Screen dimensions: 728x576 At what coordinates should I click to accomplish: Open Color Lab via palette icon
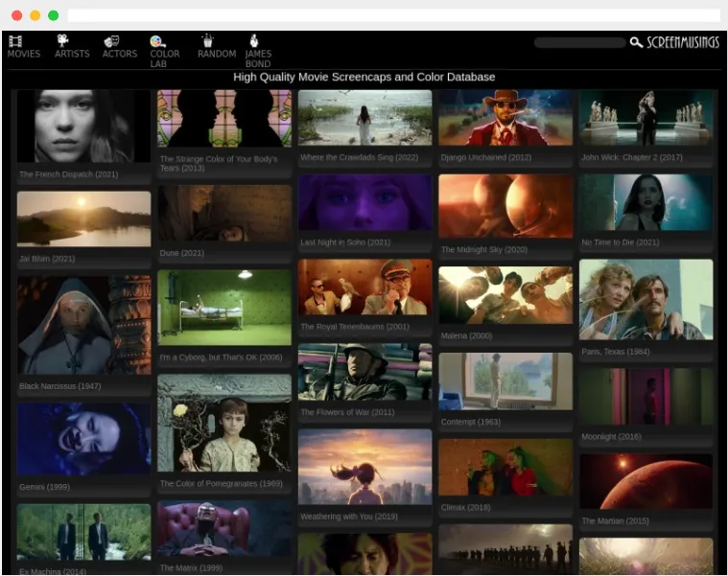(x=157, y=41)
